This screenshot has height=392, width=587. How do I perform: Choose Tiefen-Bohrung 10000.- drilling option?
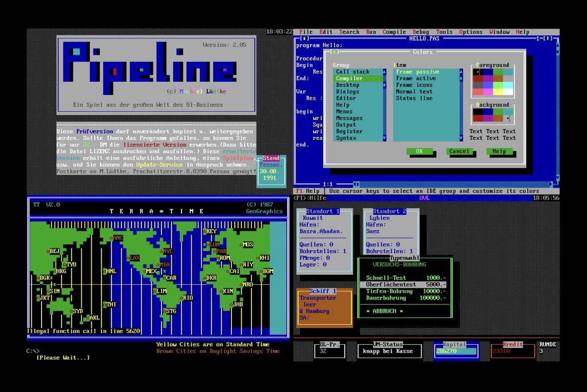point(406,291)
